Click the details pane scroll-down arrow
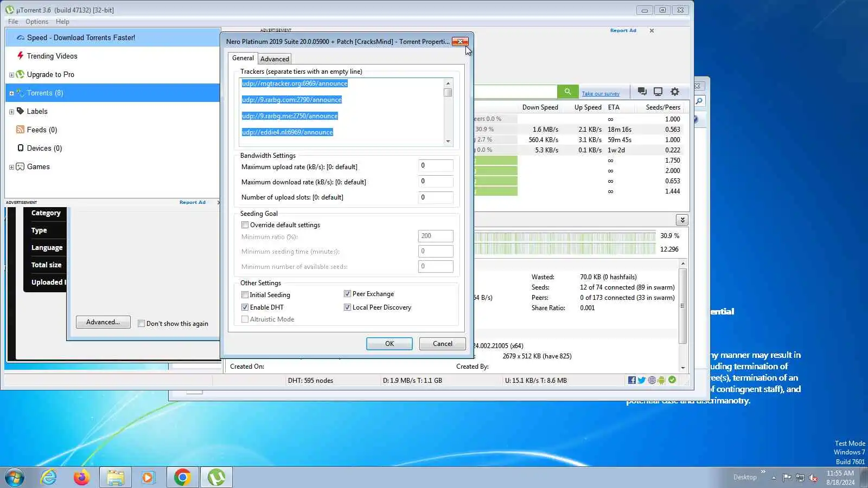The image size is (868, 488). [x=683, y=368]
